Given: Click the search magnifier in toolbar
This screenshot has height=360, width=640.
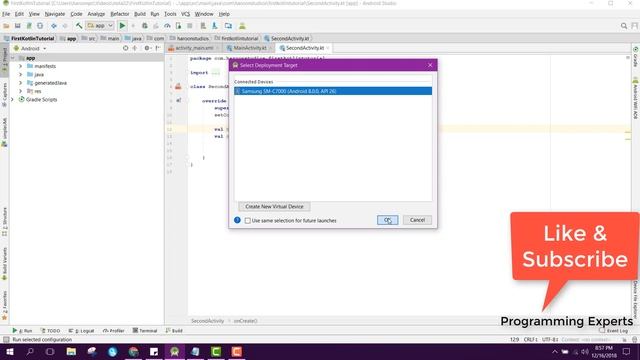Looking at the screenshot, I should click(x=624, y=26).
